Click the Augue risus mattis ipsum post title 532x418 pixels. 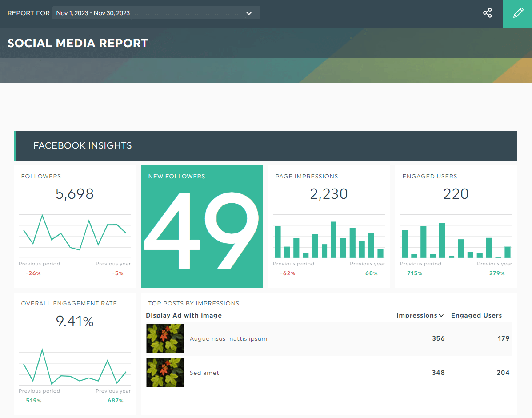pyautogui.click(x=228, y=338)
